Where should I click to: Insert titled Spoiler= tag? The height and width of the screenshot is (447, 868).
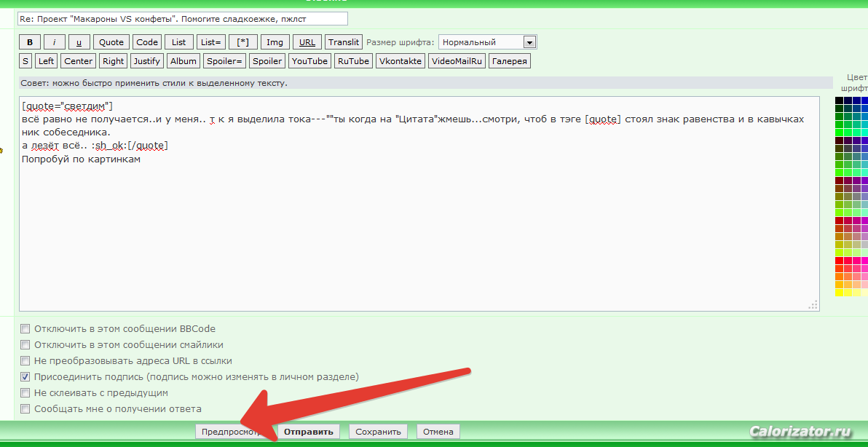tap(225, 61)
